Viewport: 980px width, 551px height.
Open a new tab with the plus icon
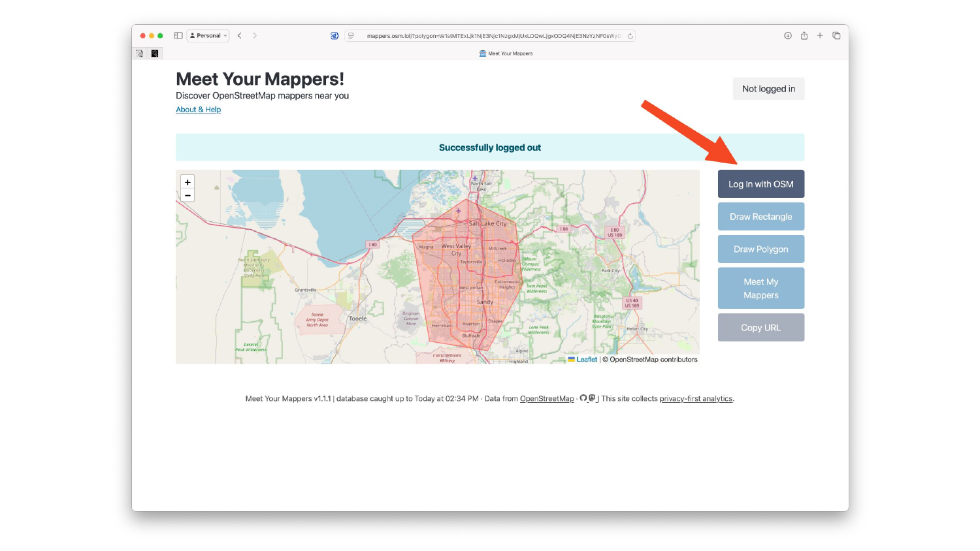(x=820, y=35)
